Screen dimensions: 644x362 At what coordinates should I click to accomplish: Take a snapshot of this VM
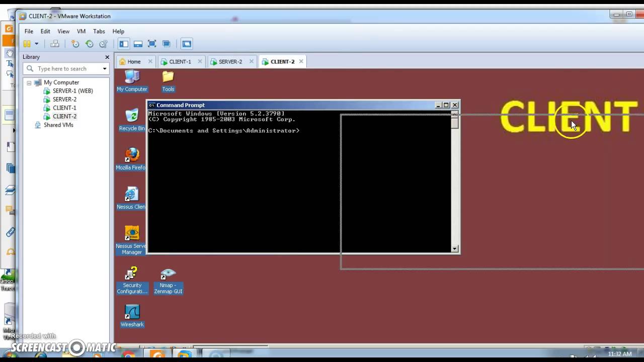75,44
